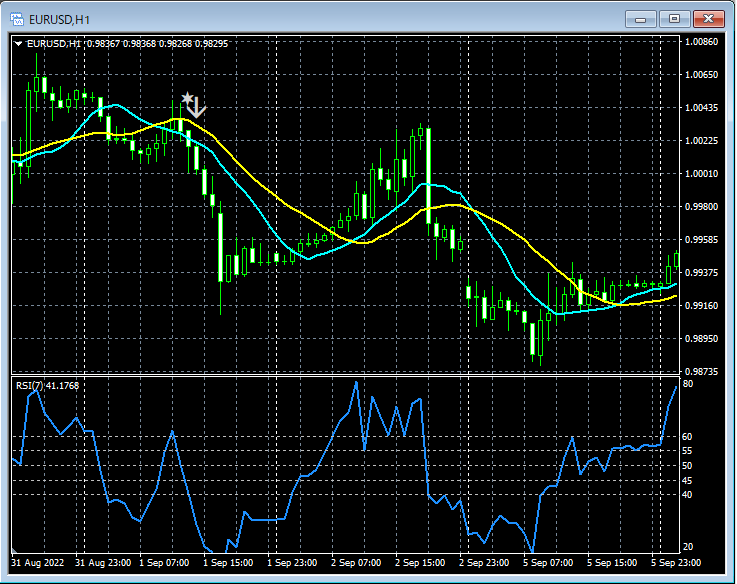
Task: Click the chart shift marker at RSI bottom-left
Action: pos(14,550)
